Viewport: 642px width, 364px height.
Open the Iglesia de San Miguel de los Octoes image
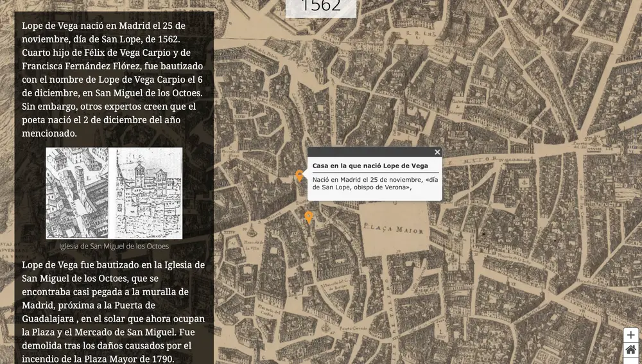(x=114, y=193)
